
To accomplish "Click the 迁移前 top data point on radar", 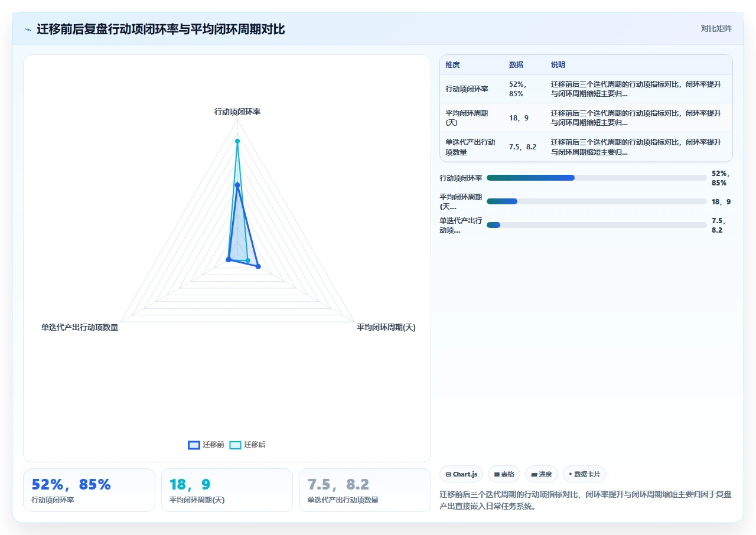I will (237, 185).
